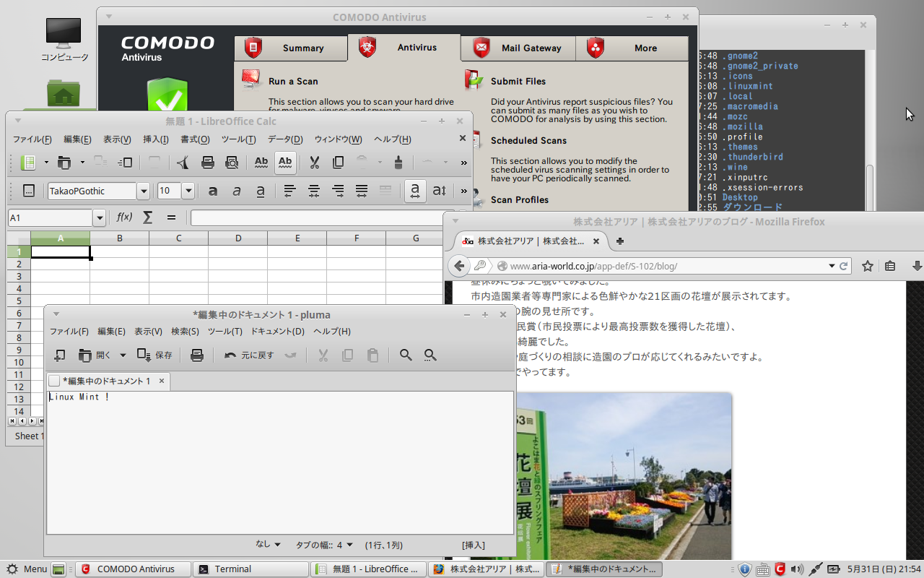
Task: Click volume icon in system tray
Action: coord(798,569)
